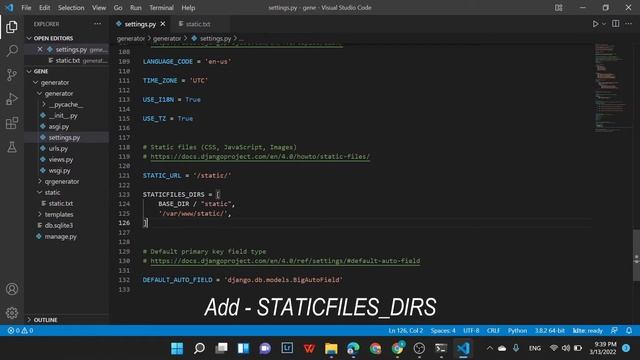Show hidden system tray icons
The width and height of the screenshot is (640, 360).
[489, 348]
